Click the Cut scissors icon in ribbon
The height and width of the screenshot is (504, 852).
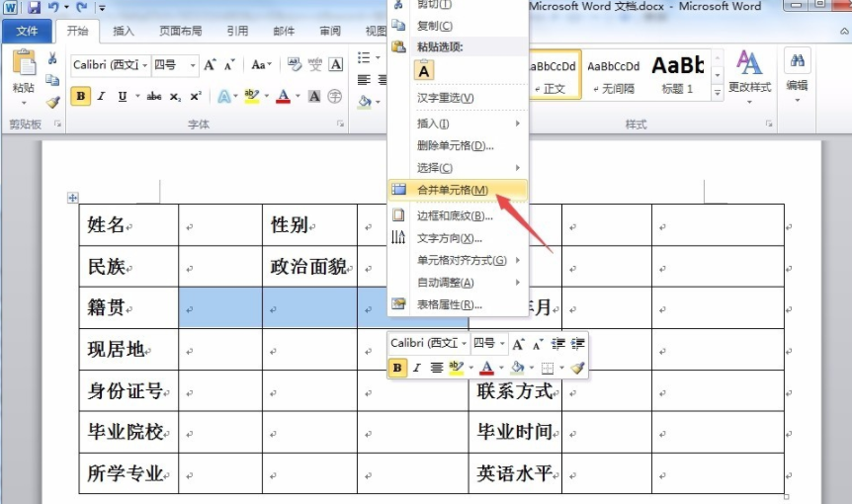click(x=52, y=58)
